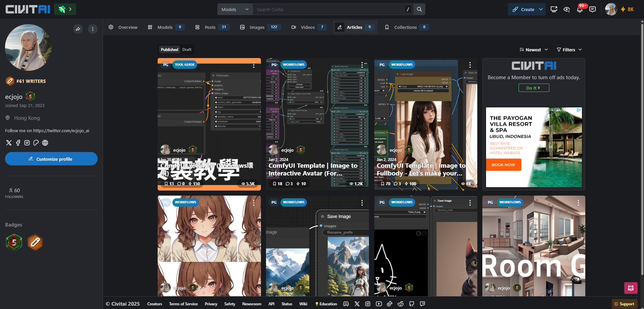Open the Education footer link
644x309 pixels.
point(326,304)
